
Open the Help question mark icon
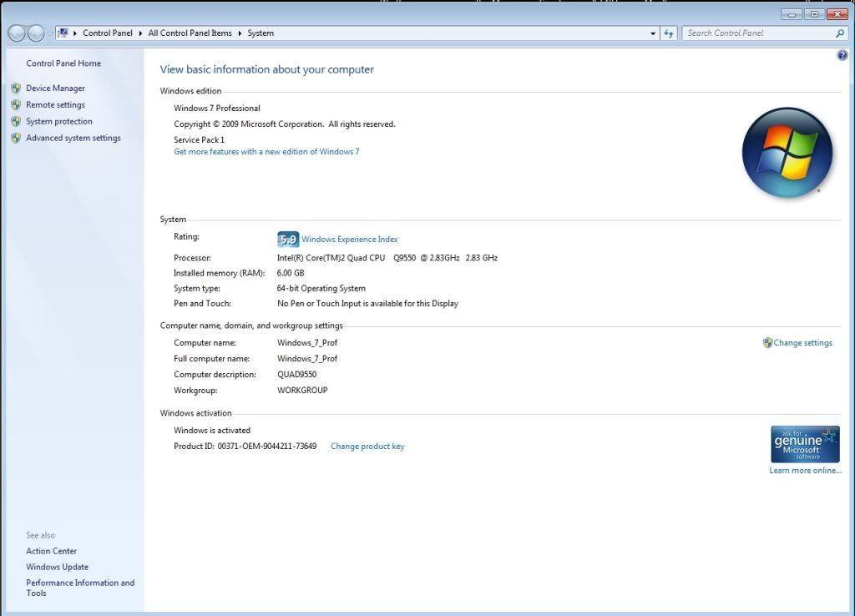[842, 55]
